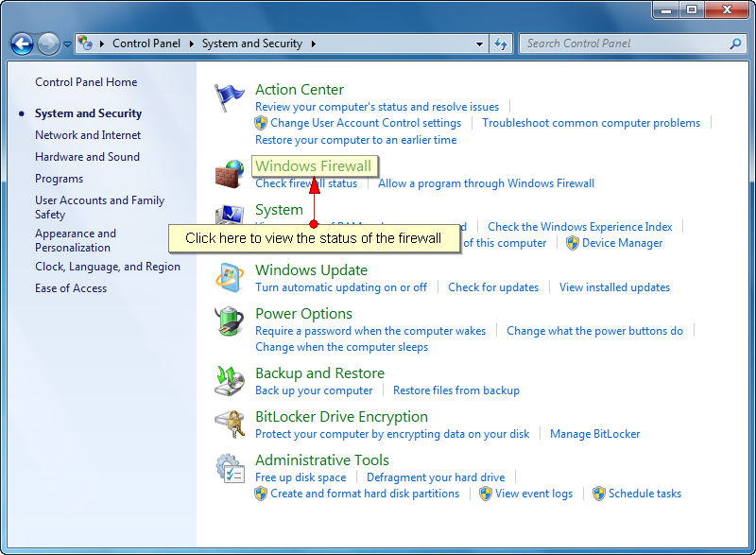Expand the arrow after System and Security breadcrumb
The height and width of the screenshot is (555, 756).
click(314, 43)
